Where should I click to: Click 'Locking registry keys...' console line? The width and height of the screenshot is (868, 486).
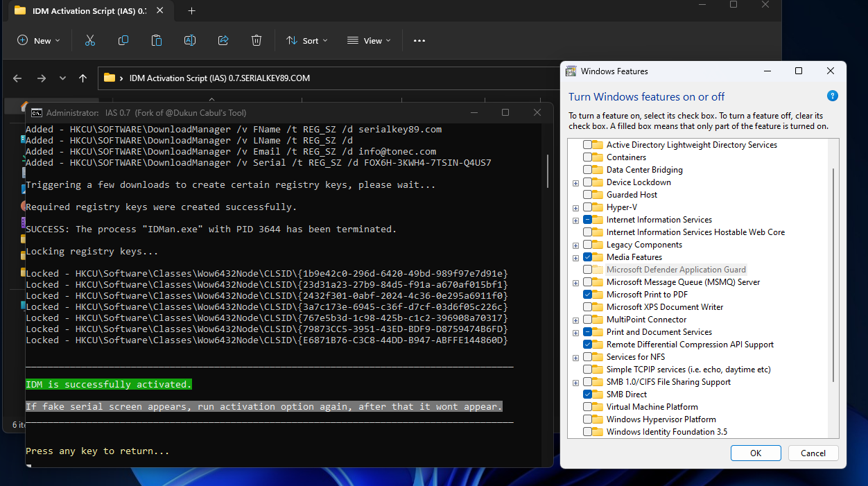coord(92,251)
